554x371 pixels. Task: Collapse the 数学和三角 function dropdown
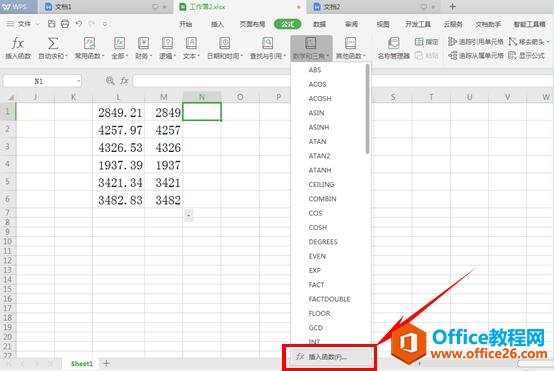tap(311, 48)
